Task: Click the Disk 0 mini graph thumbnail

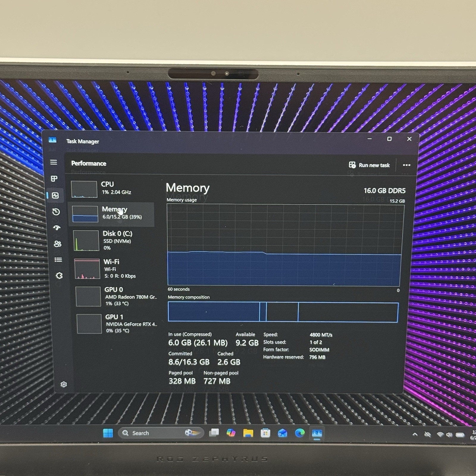Action: [86, 241]
